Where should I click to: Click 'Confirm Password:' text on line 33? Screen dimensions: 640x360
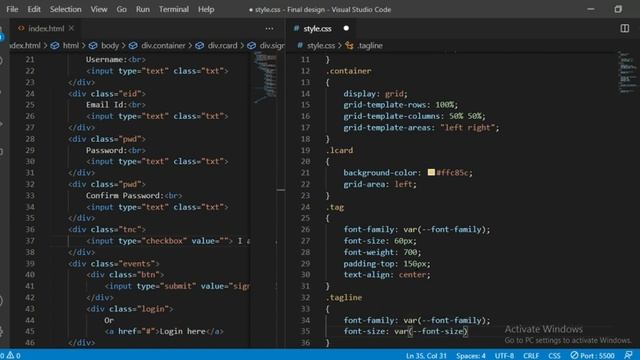coord(124,196)
